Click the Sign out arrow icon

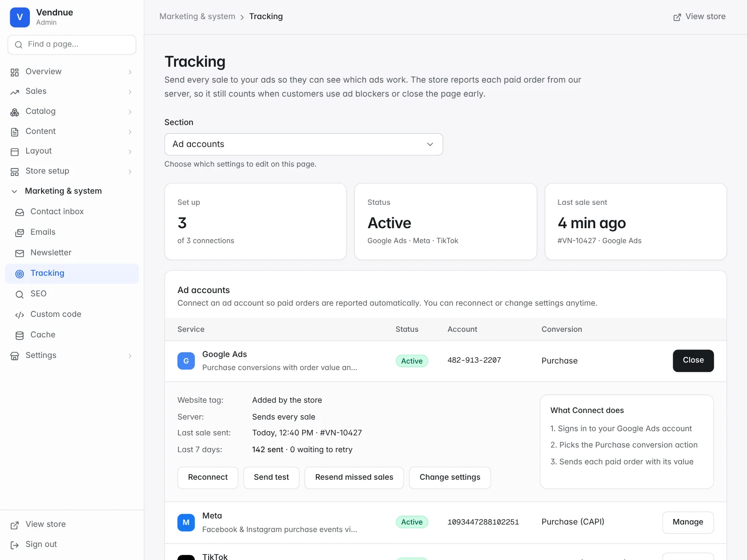click(14, 545)
